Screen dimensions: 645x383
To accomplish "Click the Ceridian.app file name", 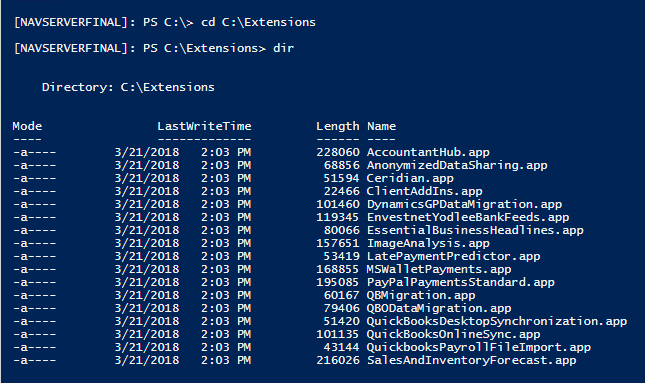I will coord(410,178).
